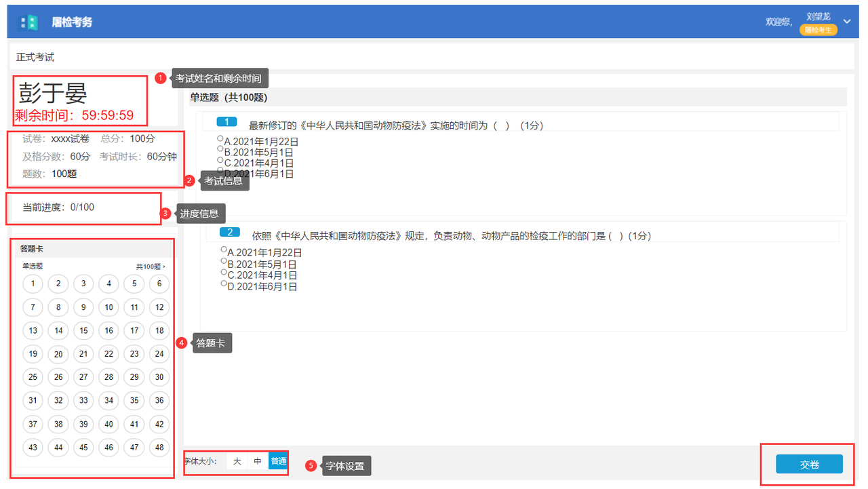Jump to question 6 on answer card
Viewport: 868px width, 489px height.
(159, 284)
